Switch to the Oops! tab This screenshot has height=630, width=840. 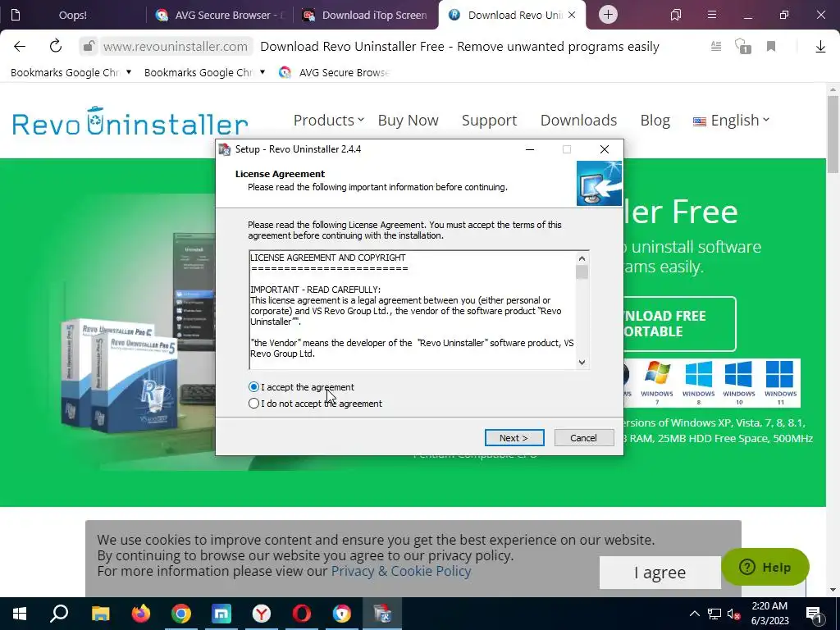pos(73,15)
